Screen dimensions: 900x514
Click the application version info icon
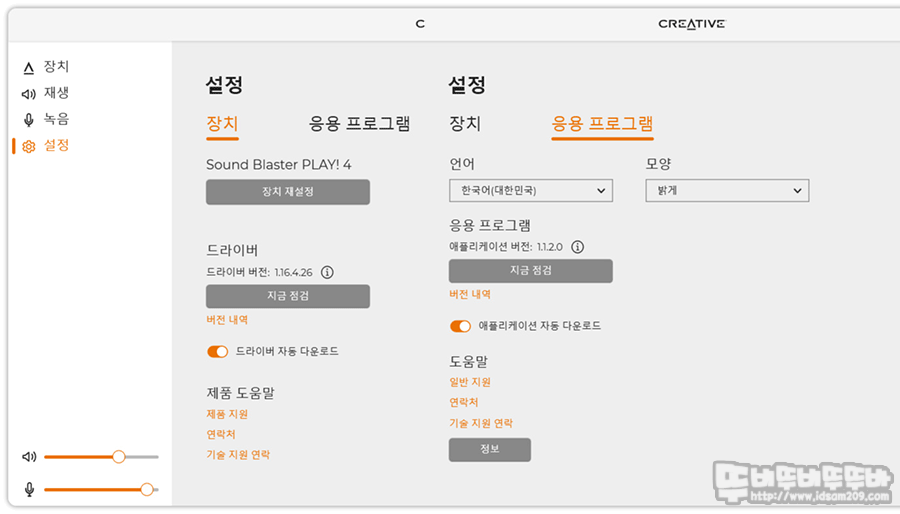click(577, 247)
